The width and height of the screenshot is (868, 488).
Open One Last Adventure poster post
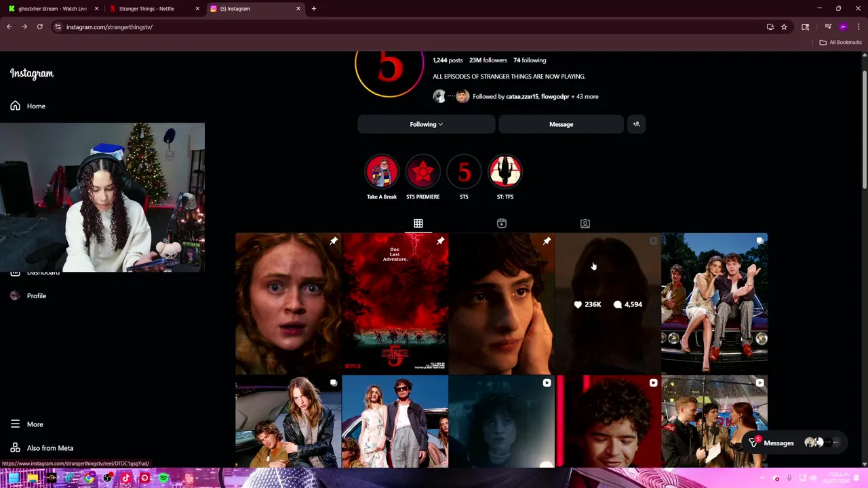[395, 304]
